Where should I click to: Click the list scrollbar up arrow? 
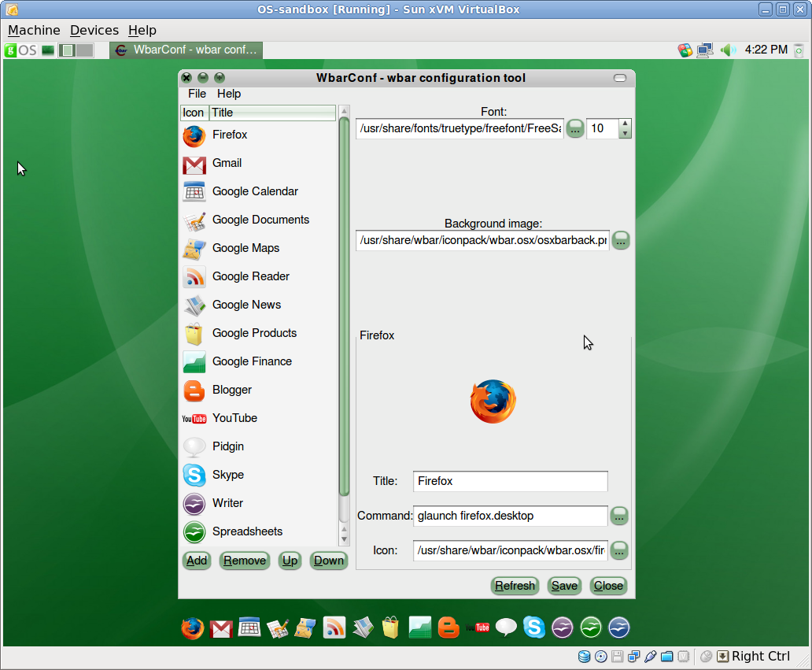tap(344, 110)
